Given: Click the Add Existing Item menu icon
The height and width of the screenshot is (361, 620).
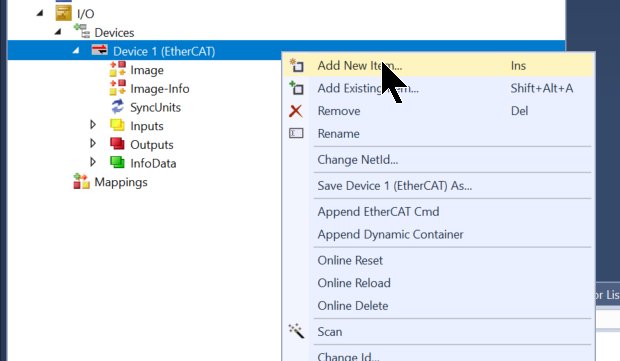Looking at the screenshot, I should coord(296,88).
